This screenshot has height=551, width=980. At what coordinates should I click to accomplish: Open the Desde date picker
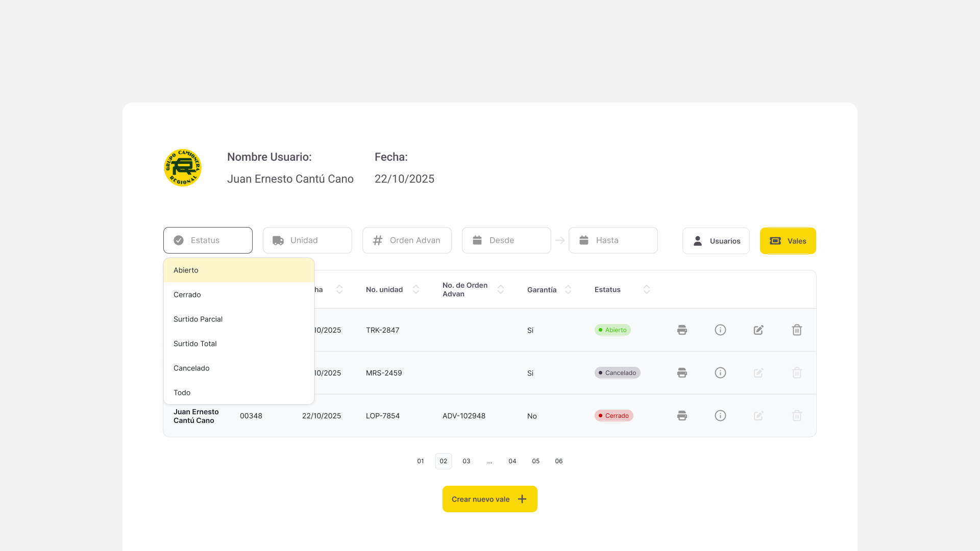tap(506, 240)
